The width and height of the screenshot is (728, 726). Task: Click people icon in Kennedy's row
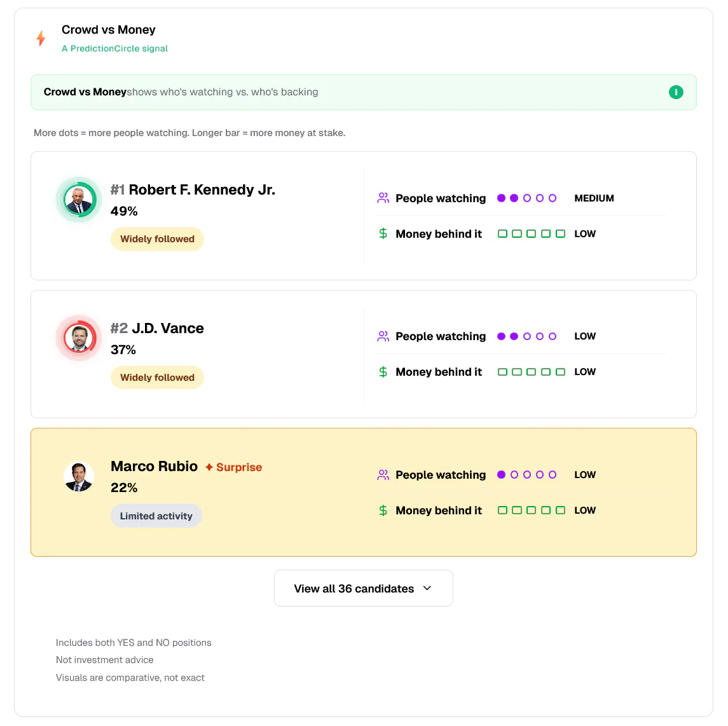[x=383, y=198]
